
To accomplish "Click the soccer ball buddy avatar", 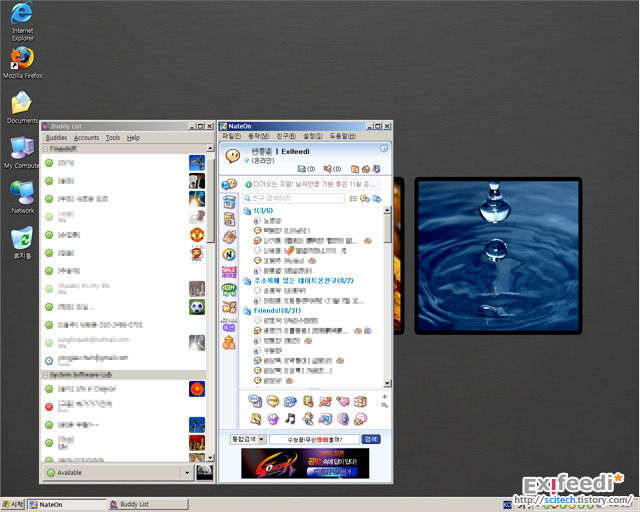I will pyautogui.click(x=197, y=307).
